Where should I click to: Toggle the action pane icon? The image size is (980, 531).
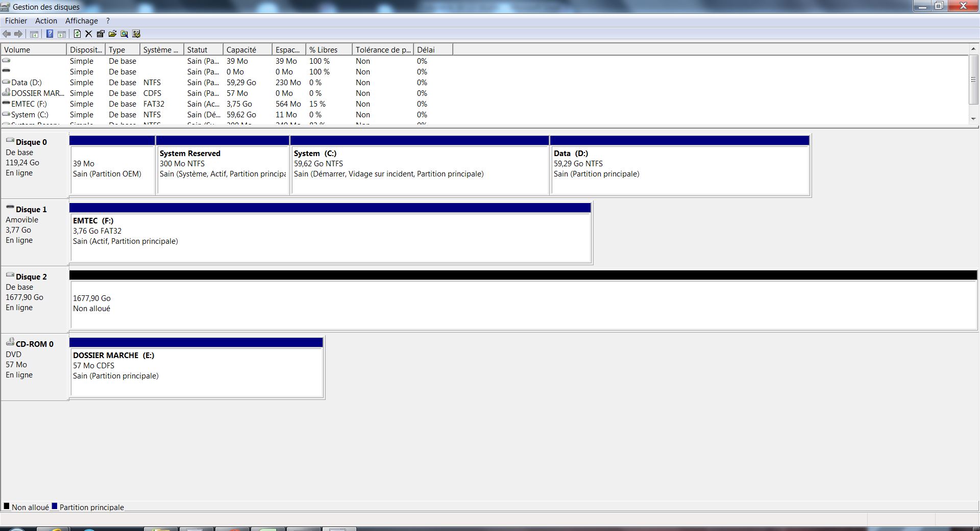61,34
